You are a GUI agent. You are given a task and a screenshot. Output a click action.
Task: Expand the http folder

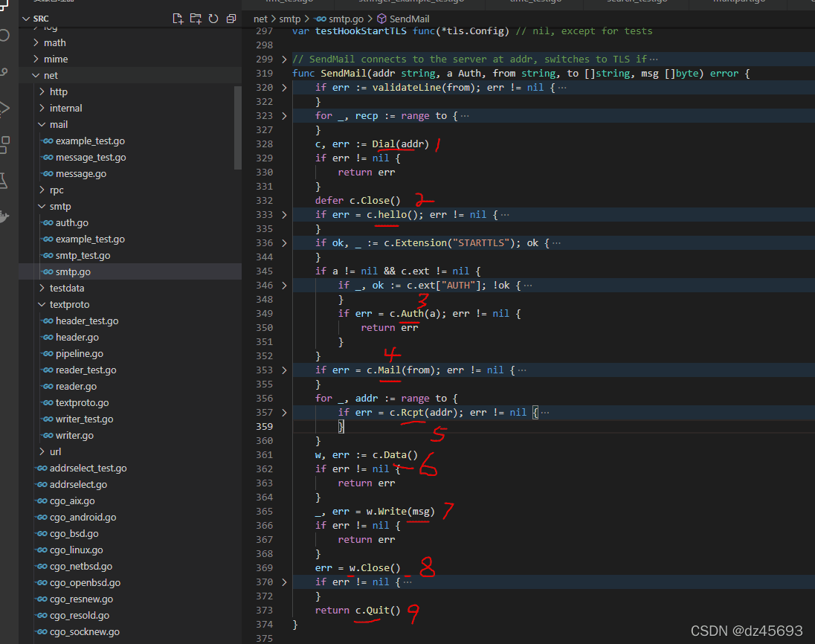(x=58, y=91)
